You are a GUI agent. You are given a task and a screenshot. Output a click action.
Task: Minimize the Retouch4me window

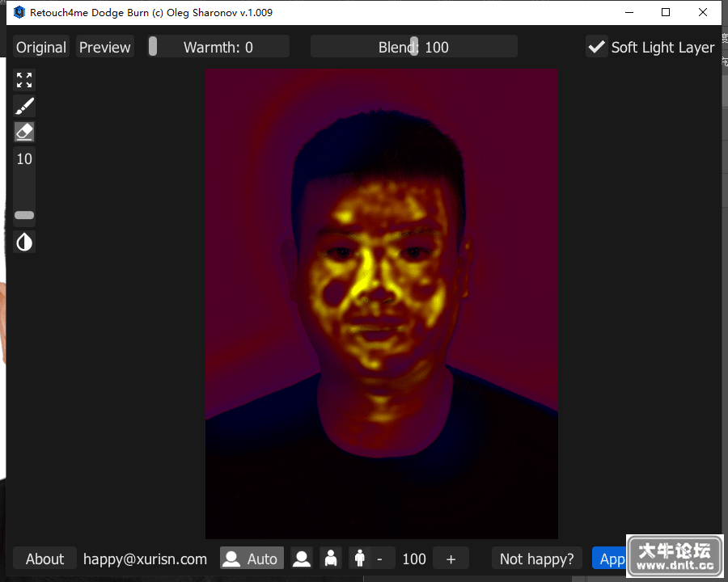tap(629, 13)
